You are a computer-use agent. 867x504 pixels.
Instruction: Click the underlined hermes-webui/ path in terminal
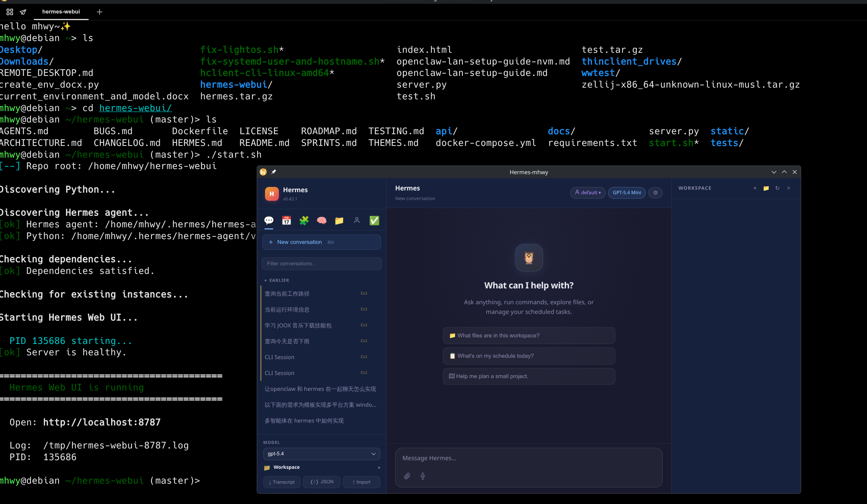pos(136,108)
